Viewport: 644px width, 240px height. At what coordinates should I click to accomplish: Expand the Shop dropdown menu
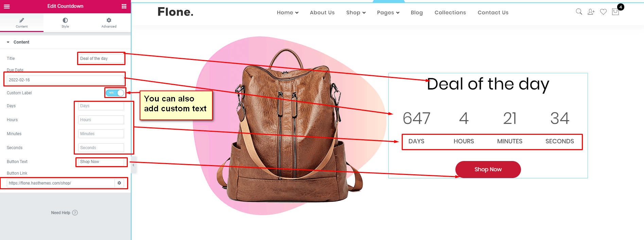coord(356,13)
